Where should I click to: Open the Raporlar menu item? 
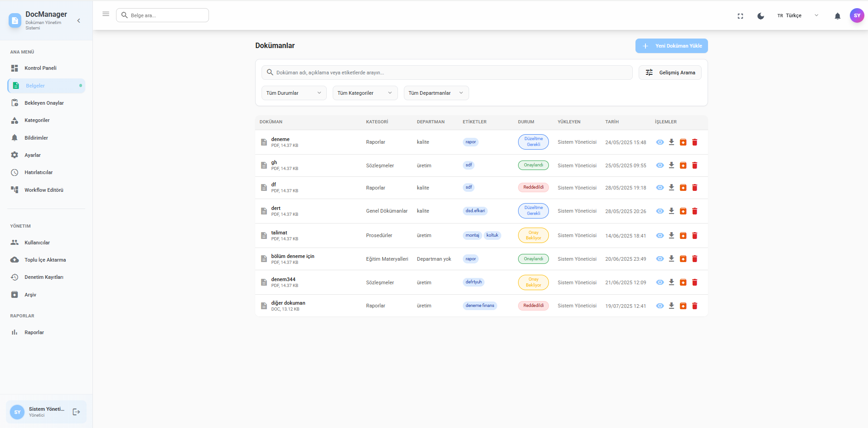34,332
